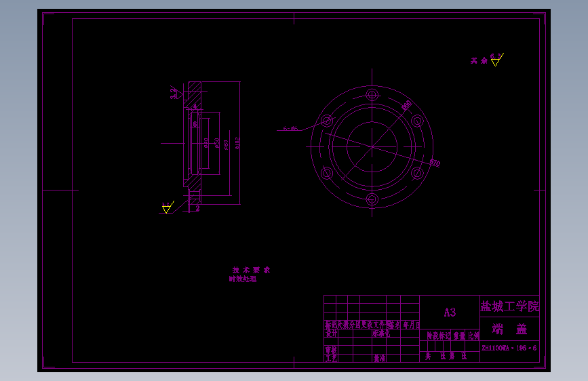
Task: Click the '设计' title block cell
Action: pyautogui.click(x=331, y=334)
